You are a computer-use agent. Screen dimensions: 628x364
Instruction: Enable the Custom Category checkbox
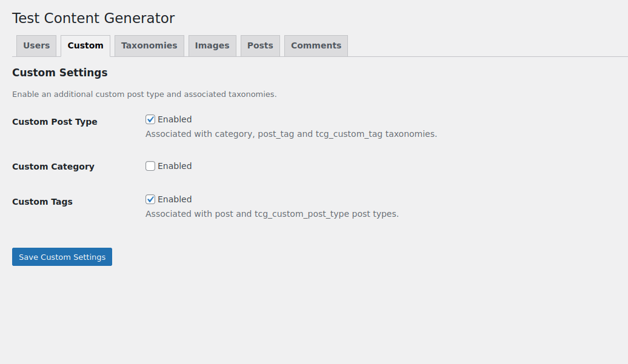click(150, 166)
